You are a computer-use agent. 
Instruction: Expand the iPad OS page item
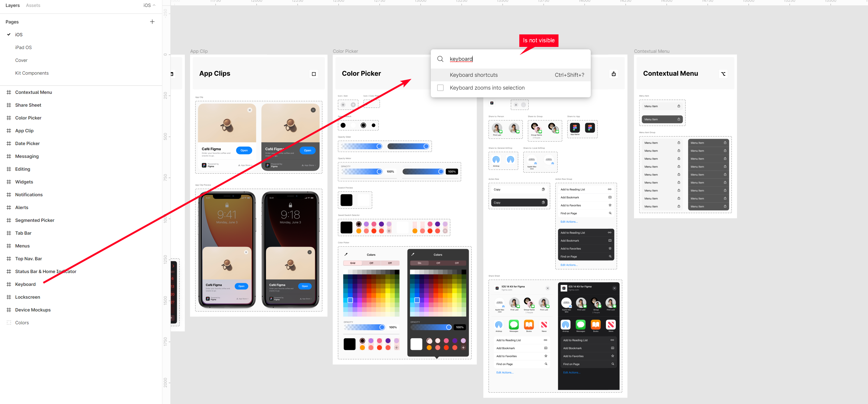[x=23, y=47]
